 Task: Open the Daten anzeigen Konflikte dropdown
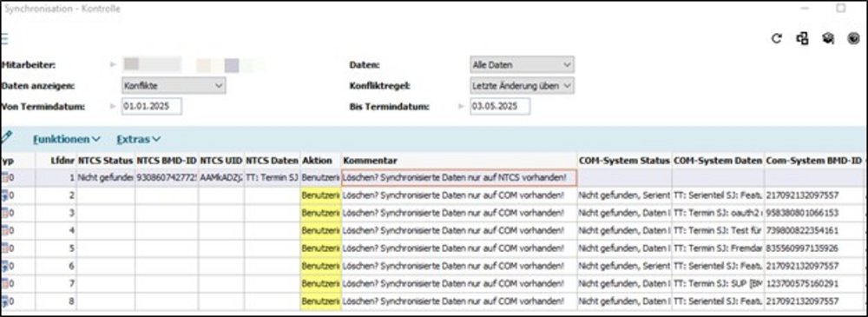pos(174,86)
